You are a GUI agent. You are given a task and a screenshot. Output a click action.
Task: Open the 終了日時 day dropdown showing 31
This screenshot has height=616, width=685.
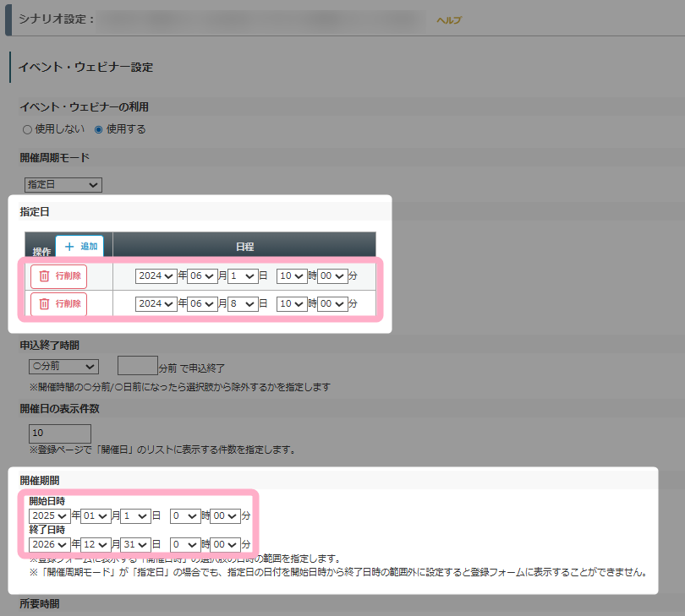pos(135,545)
